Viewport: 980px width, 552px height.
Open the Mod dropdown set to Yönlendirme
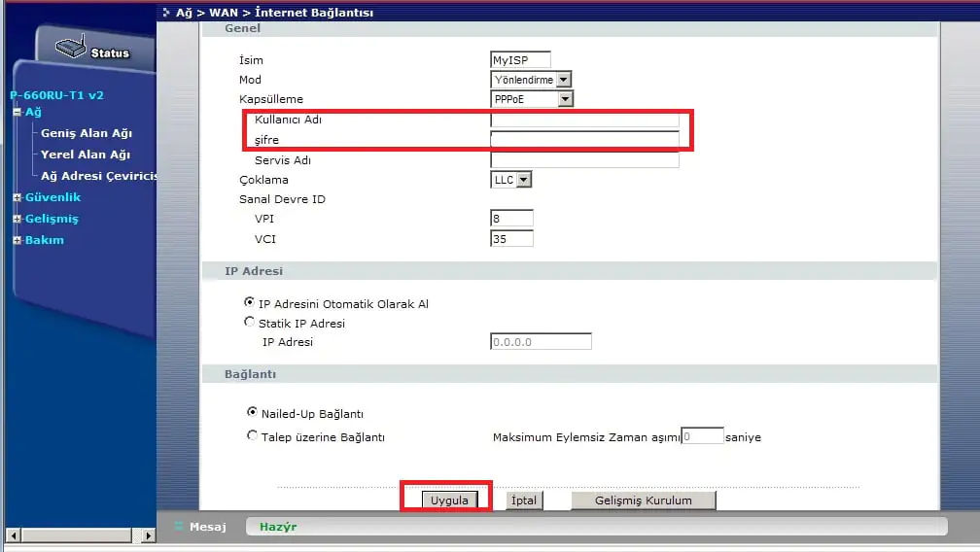point(531,80)
